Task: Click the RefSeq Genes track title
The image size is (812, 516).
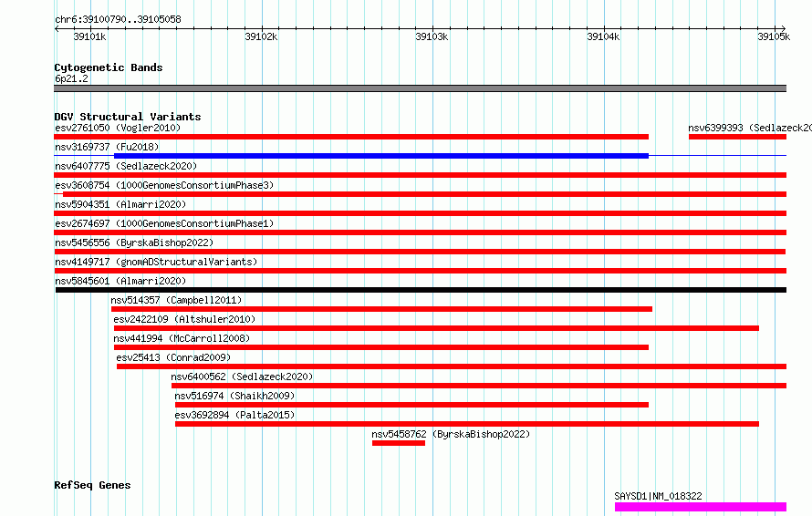Action: pos(92,485)
